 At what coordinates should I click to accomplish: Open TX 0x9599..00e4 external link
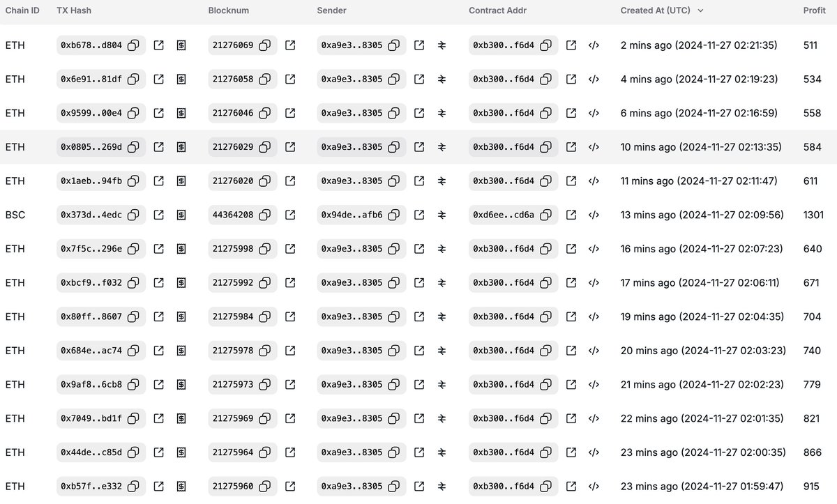pos(158,113)
